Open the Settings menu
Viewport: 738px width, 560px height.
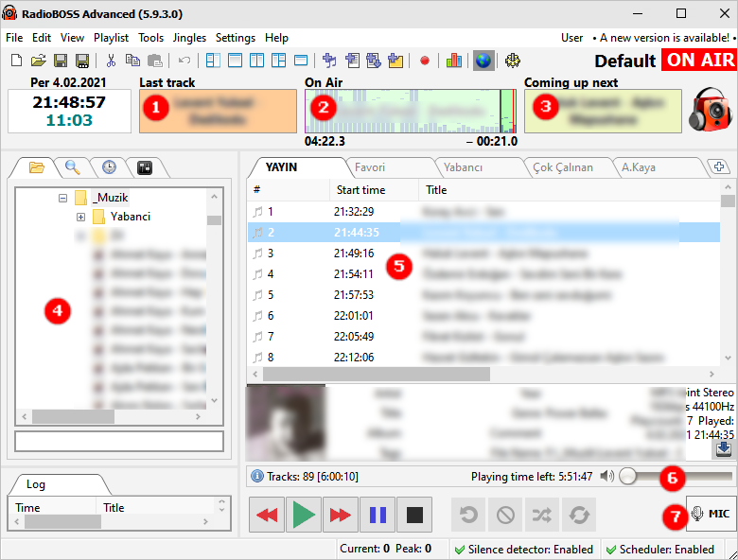tap(236, 38)
